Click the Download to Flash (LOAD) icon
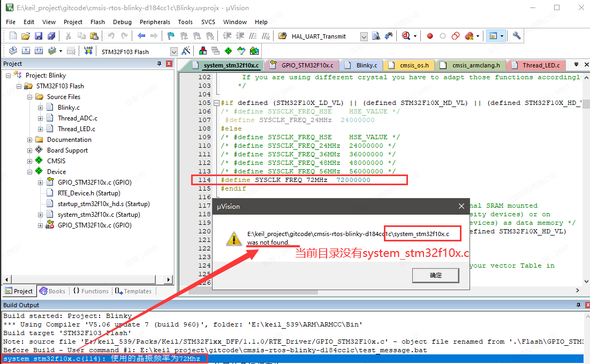The width and height of the screenshot is (590, 364). [x=88, y=51]
